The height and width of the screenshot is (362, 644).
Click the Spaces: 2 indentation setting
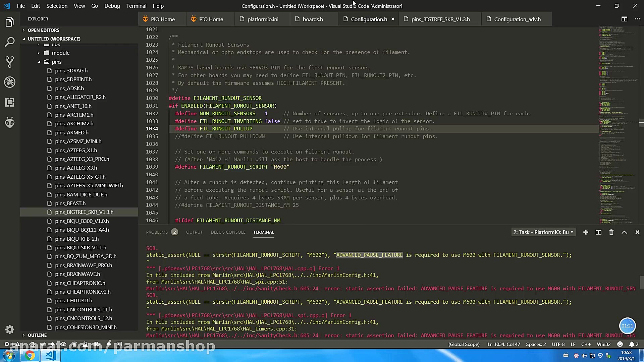(x=536, y=344)
